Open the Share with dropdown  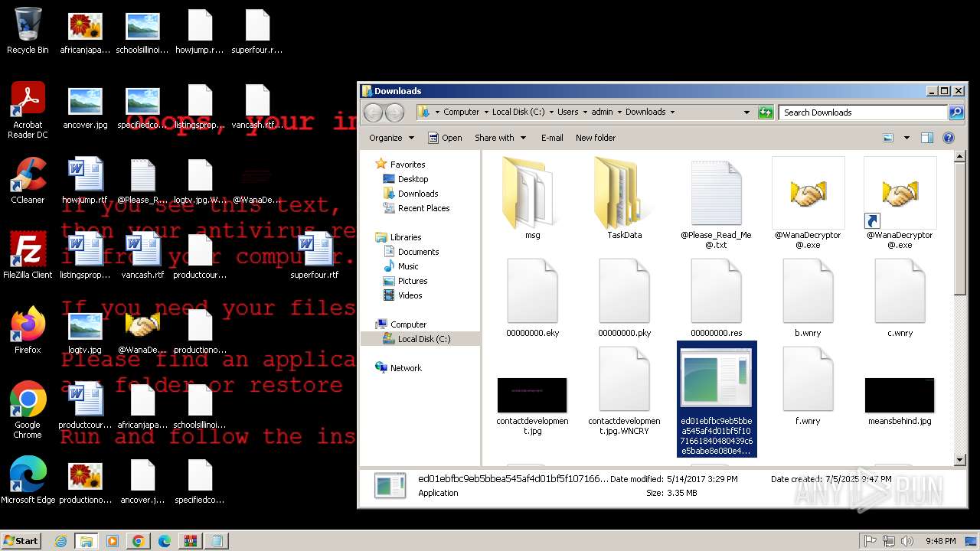[x=501, y=138]
